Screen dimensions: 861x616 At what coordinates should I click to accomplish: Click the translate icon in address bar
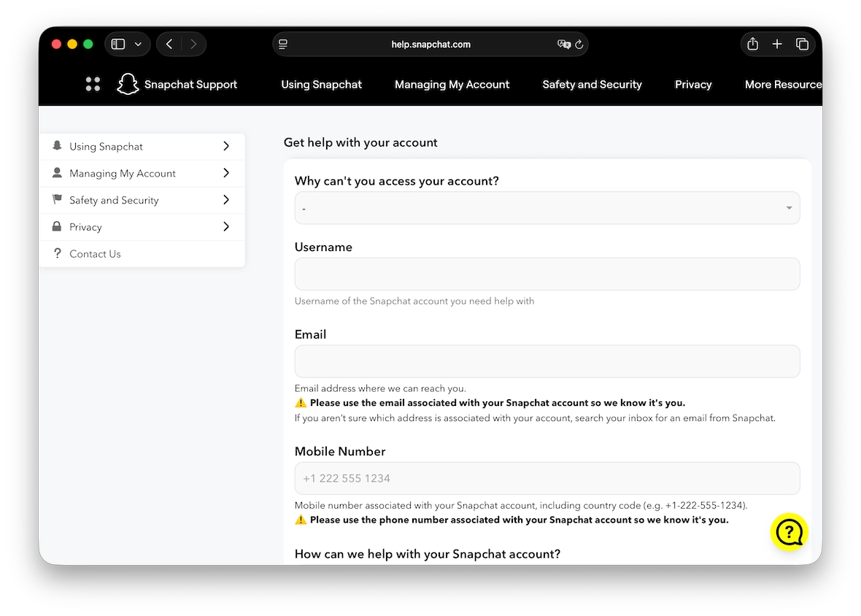[x=564, y=45]
